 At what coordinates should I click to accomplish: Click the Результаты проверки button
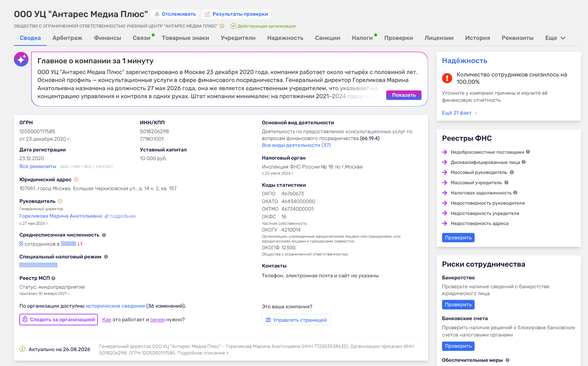236,14
